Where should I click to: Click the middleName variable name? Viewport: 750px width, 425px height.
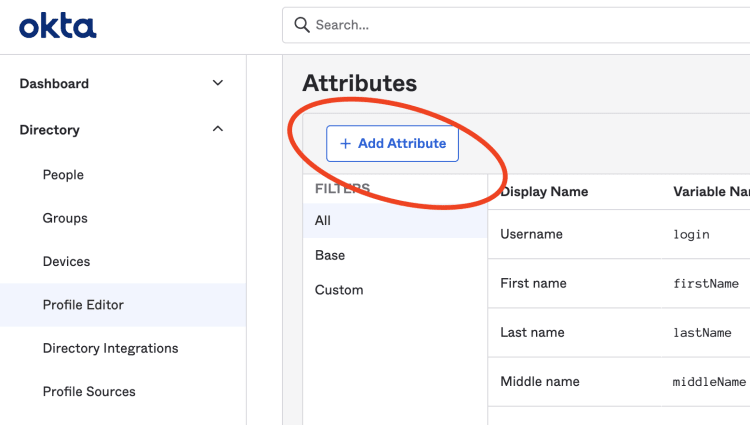pos(709,382)
